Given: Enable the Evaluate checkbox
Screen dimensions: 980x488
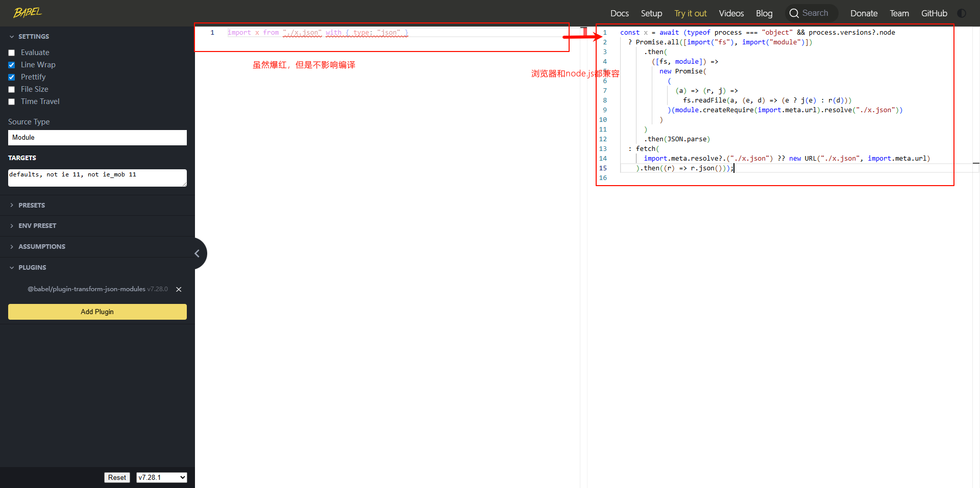Looking at the screenshot, I should [x=12, y=53].
